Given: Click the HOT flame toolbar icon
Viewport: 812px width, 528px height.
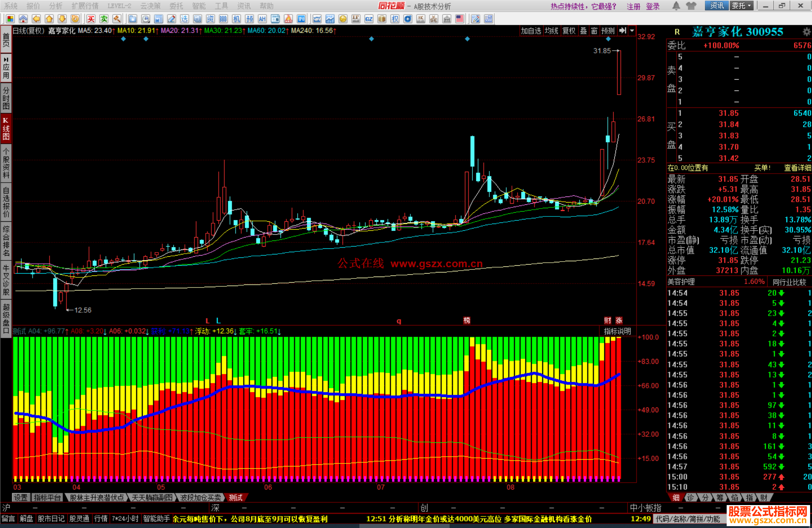Looking at the screenshot, I should pyautogui.click(x=288, y=19).
